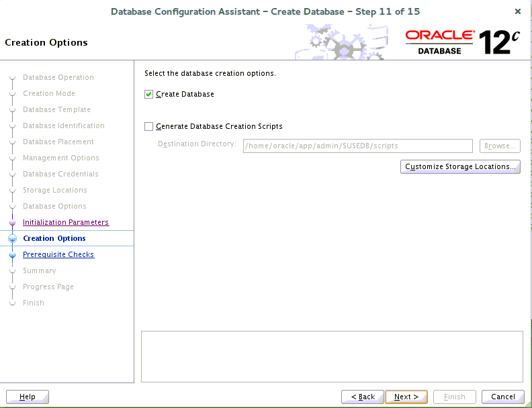
Task: Go Back to previous step
Action: tap(363, 397)
